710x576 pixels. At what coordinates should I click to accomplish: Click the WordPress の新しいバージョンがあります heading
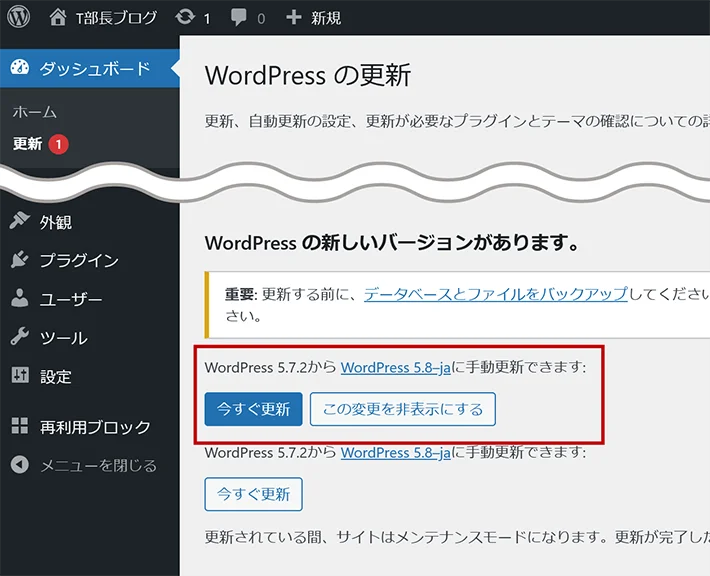tap(392, 243)
